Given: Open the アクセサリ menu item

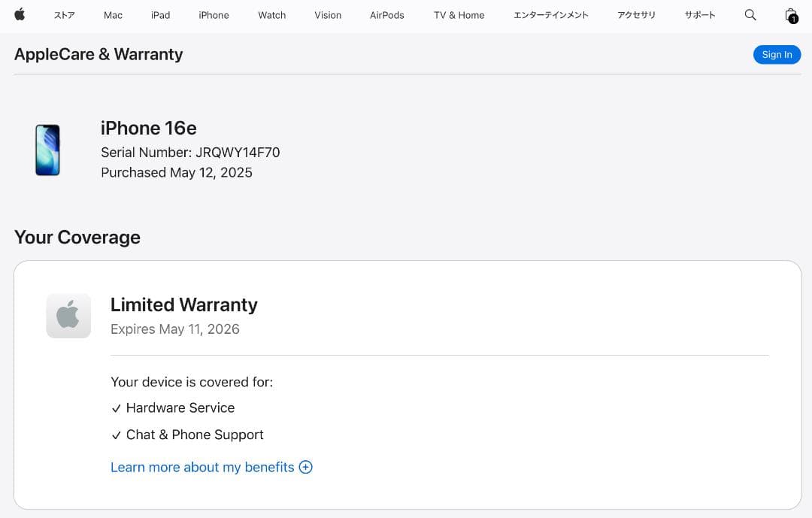Looking at the screenshot, I should [636, 15].
